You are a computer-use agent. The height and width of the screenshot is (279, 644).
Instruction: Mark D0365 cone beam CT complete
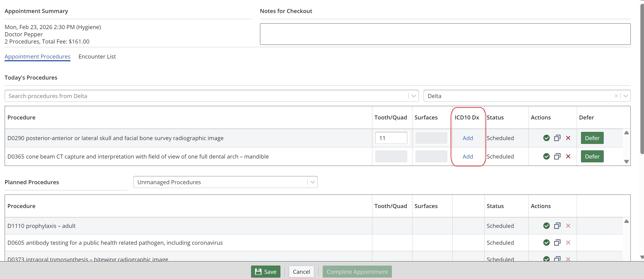(546, 156)
